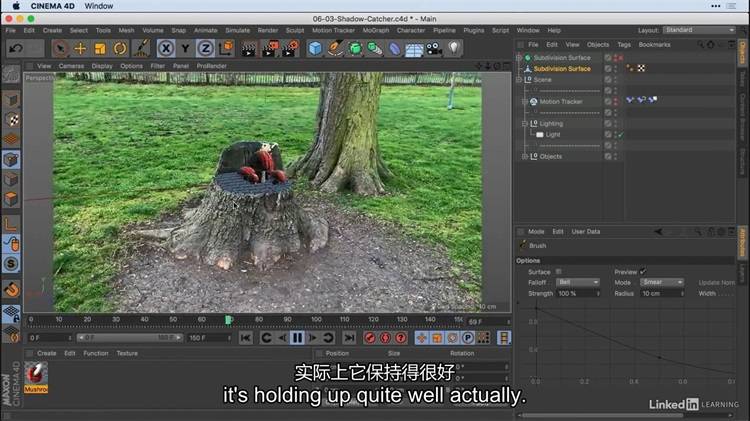Click the Enable Snap S icon
This screenshot has width=750, height=421.
pos(11,264)
